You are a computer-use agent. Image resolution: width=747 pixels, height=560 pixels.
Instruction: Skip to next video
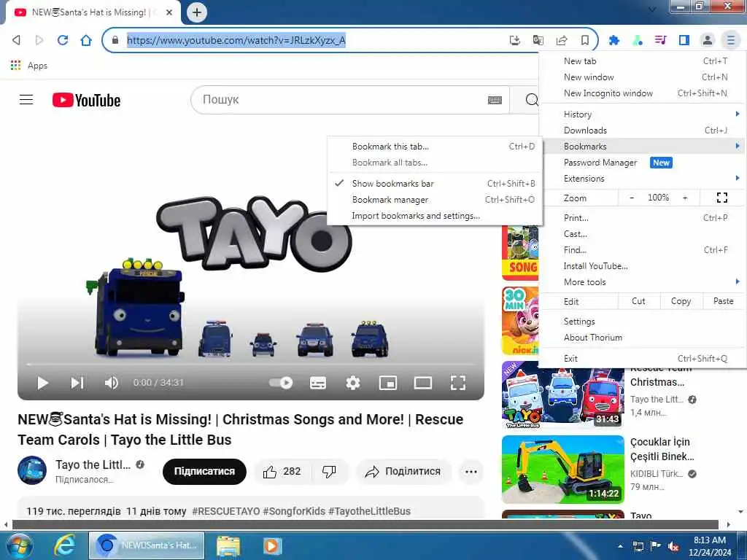(x=77, y=383)
